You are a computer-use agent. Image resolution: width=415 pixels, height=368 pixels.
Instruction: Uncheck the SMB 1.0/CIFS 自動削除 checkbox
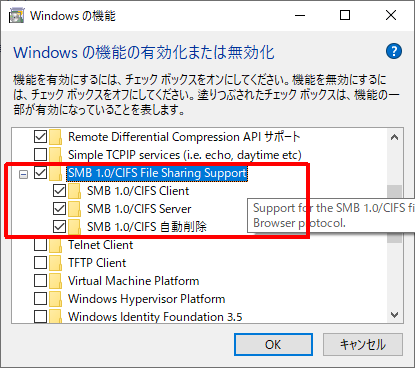(59, 227)
